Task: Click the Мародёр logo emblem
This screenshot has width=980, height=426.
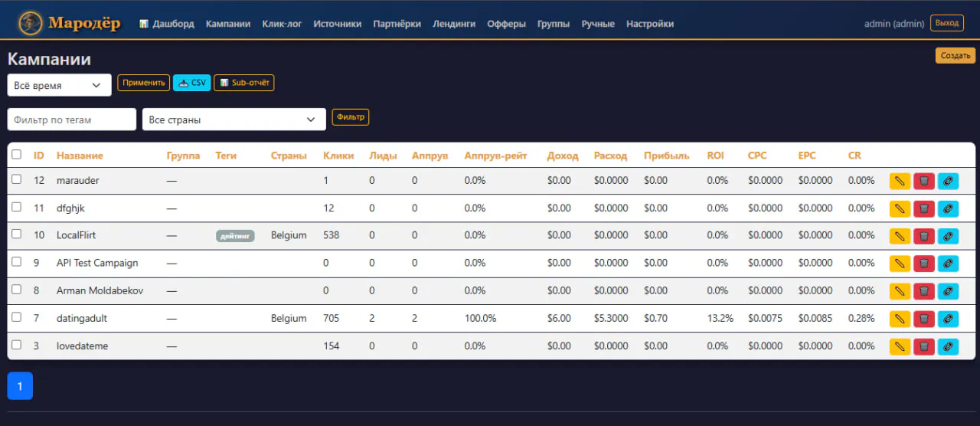Action: [31, 23]
